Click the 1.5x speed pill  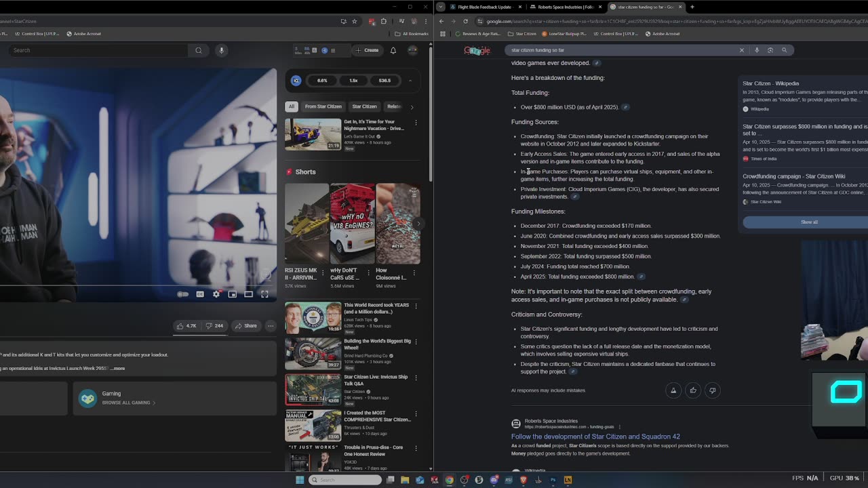[x=353, y=81]
